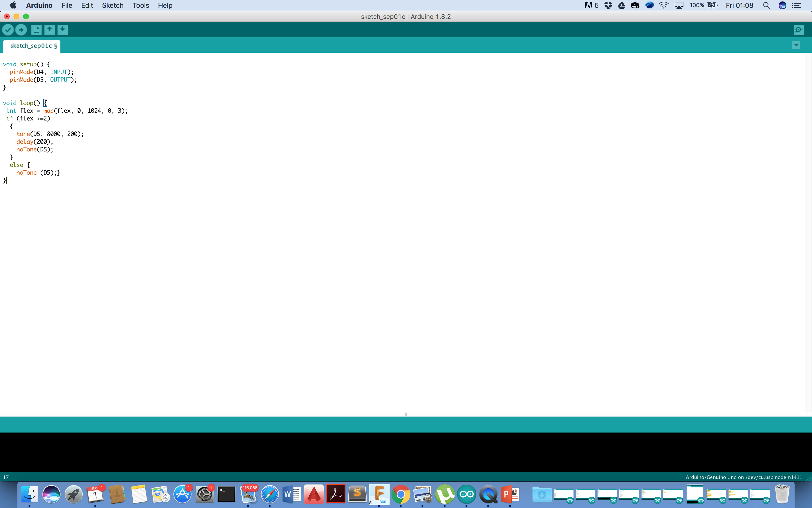Viewport: 812px width, 508px height.
Task: Open uTorrent in the Dock
Action: point(445,494)
